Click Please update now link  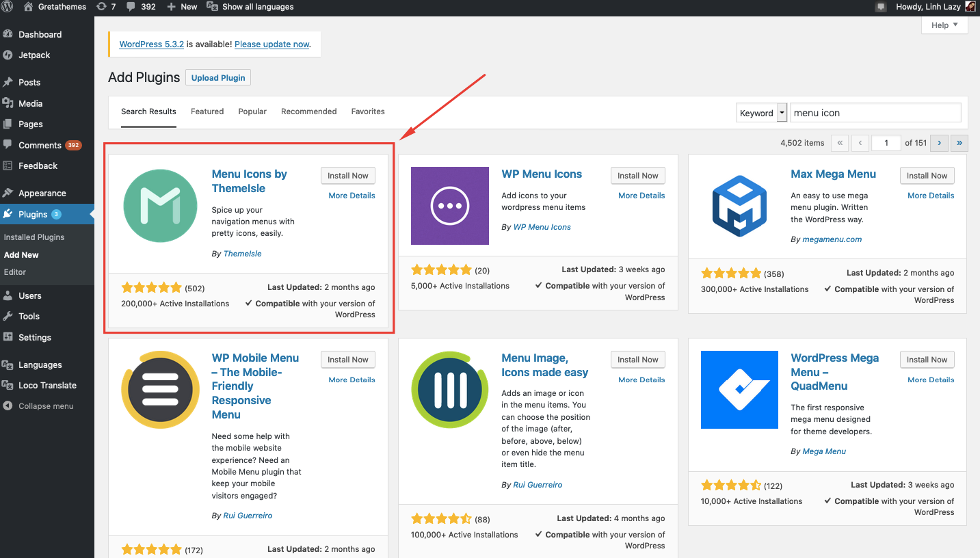click(x=272, y=44)
